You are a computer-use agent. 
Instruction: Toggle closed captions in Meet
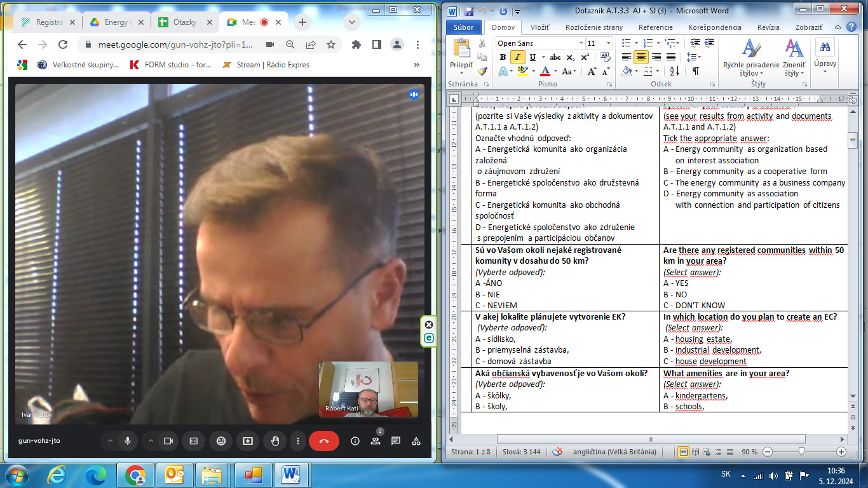pyautogui.click(x=193, y=441)
